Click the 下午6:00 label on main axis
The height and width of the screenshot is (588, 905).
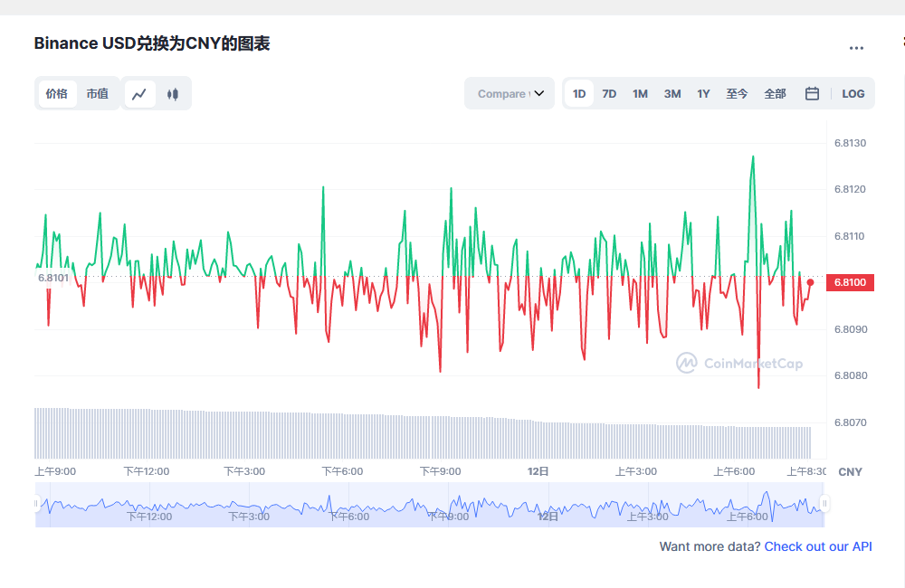342,471
